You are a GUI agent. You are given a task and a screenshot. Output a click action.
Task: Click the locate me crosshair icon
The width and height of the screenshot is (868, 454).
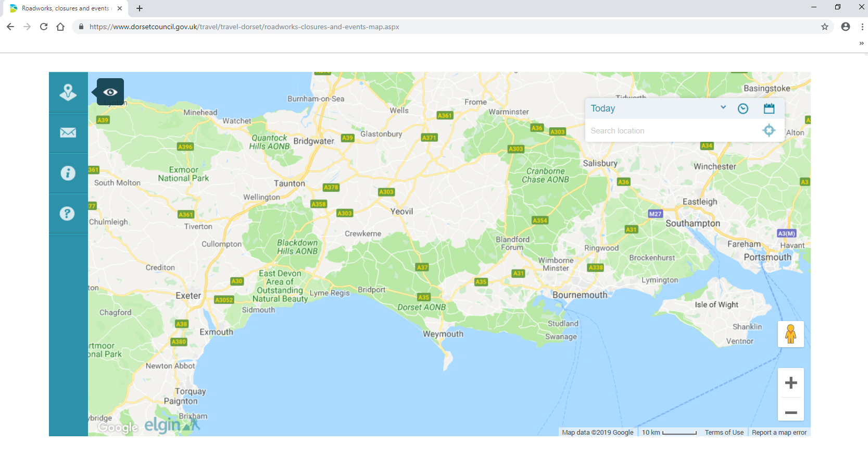point(769,130)
